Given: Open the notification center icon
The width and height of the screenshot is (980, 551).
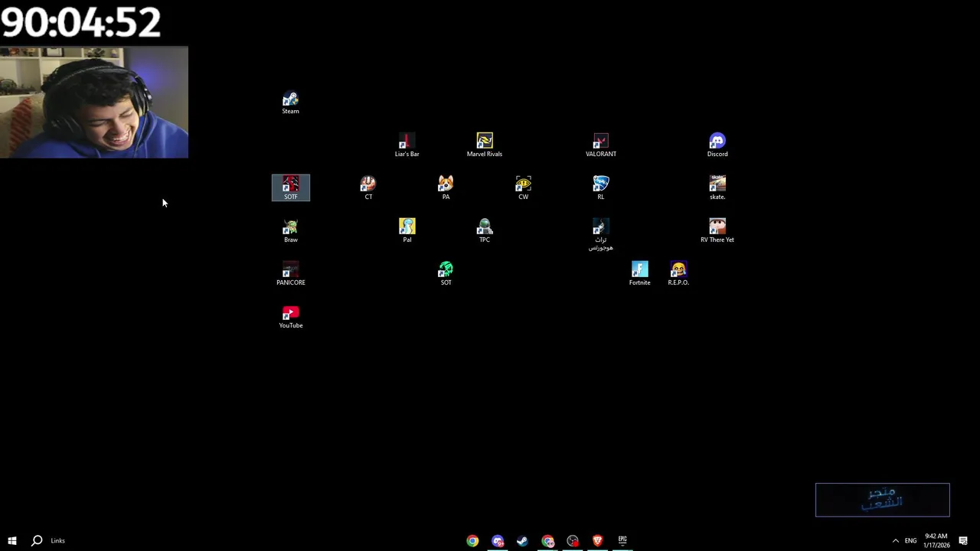Looking at the screenshot, I should (x=963, y=540).
